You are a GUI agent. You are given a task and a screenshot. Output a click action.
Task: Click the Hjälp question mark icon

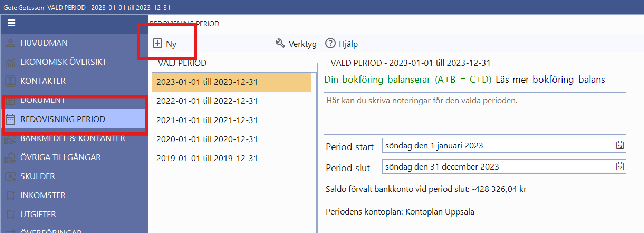(330, 43)
